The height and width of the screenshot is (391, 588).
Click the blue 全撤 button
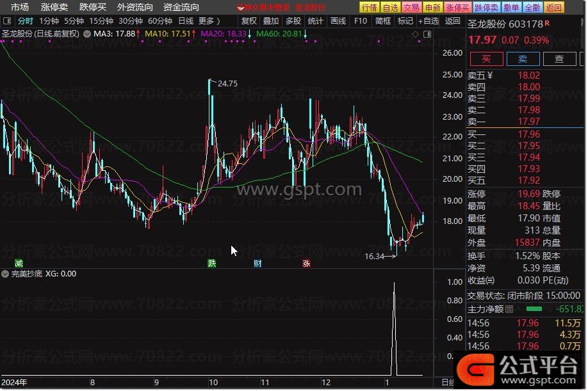coord(532,8)
